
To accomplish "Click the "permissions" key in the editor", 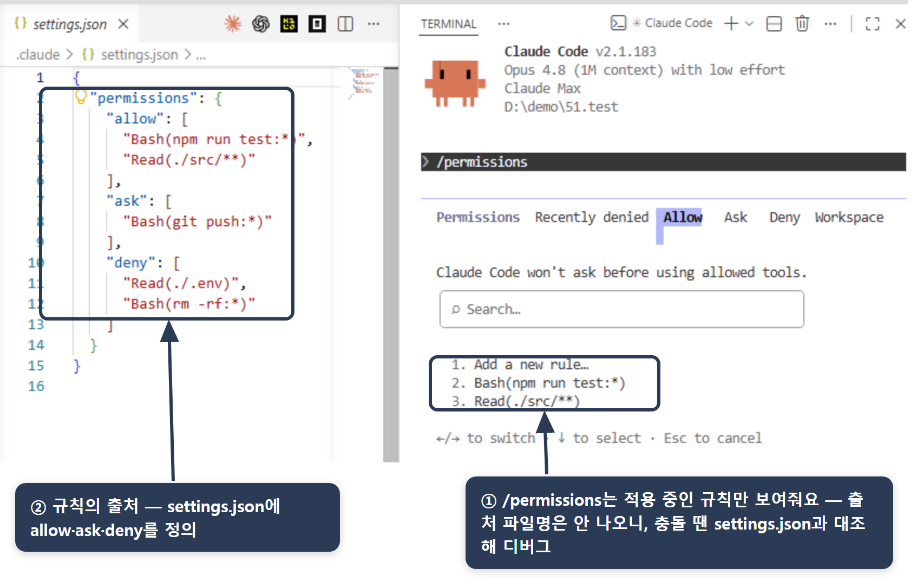I will (x=143, y=98).
